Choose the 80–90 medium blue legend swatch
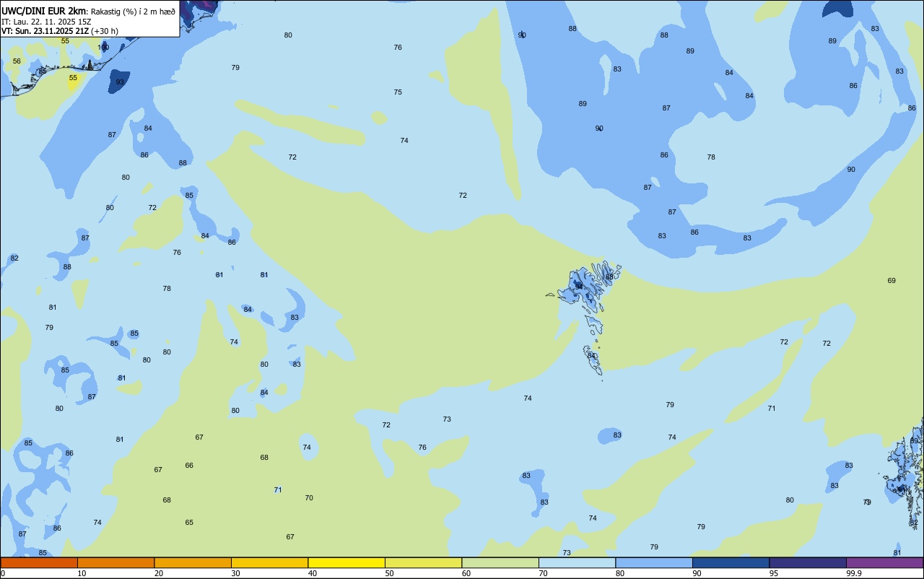Screen dimensions: 924x579 click(654, 562)
